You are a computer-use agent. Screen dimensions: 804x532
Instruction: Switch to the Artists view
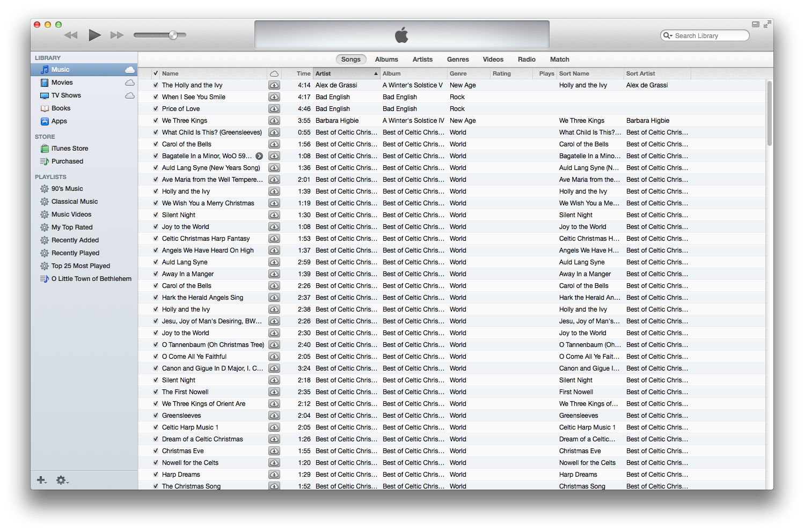(422, 60)
